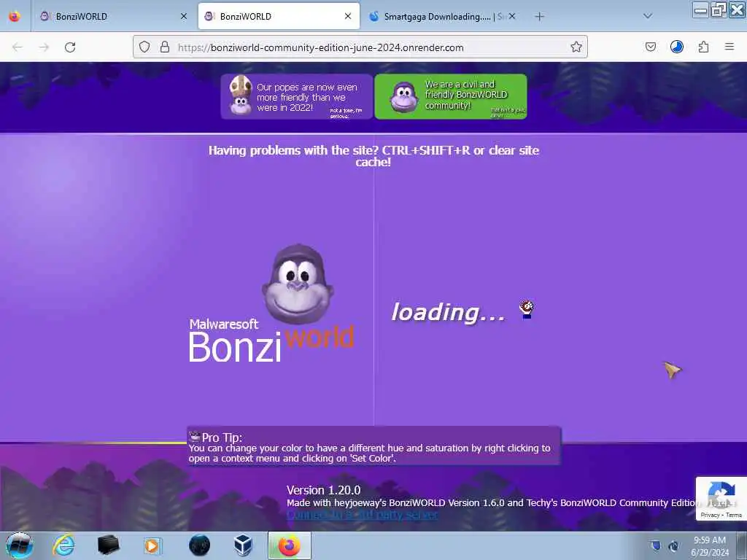Click the system tray swirl icon
747x560 pixels.
[x=673, y=546]
